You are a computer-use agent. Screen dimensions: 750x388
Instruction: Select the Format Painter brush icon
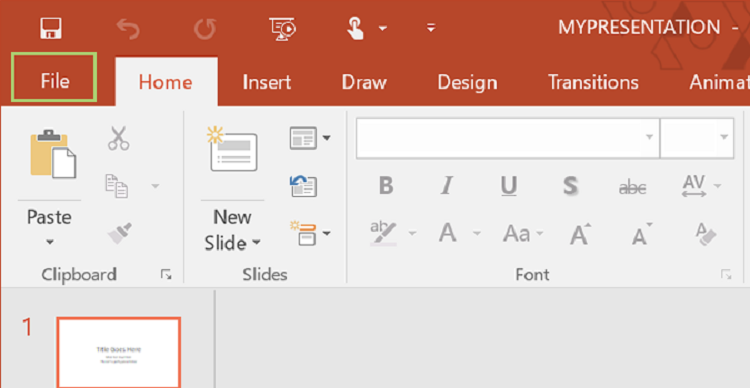[x=120, y=233]
